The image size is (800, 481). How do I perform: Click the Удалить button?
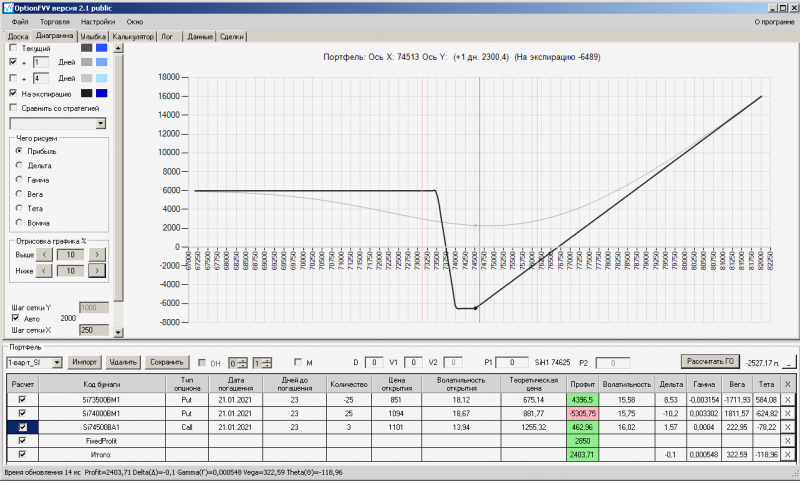point(123,362)
